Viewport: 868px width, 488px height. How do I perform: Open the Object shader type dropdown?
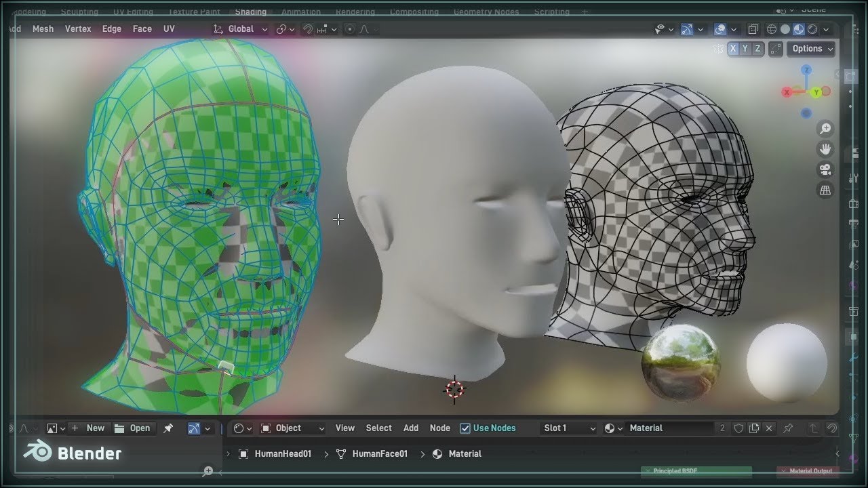[x=293, y=428]
